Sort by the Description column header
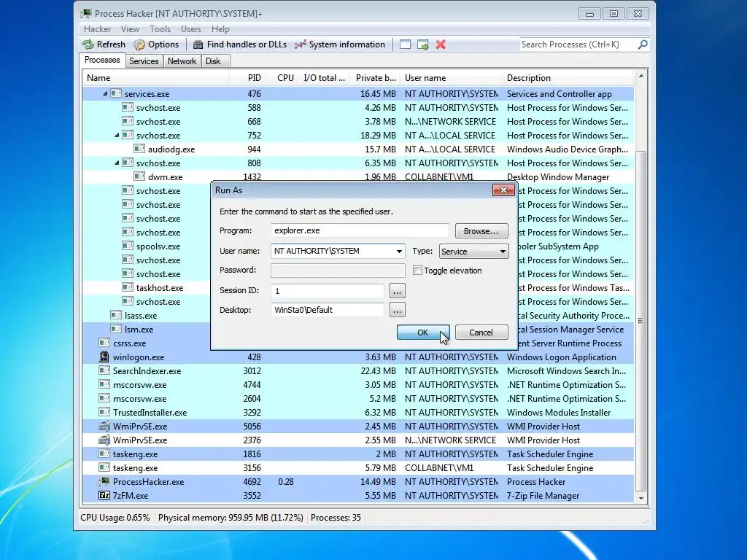The image size is (747, 560). 568,77
